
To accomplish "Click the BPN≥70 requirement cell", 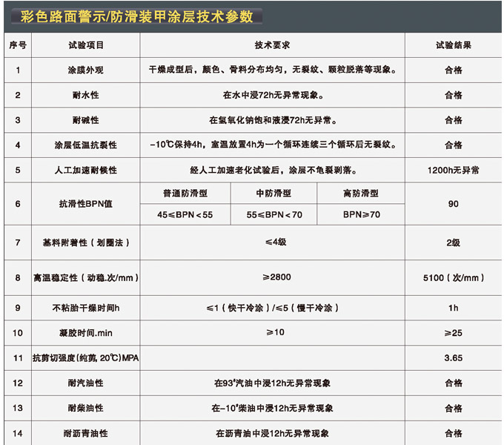I will (x=361, y=214).
